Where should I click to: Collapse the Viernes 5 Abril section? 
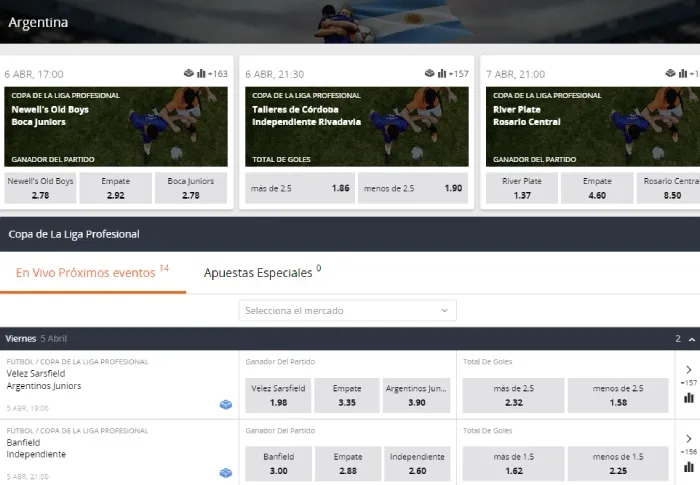point(692,339)
